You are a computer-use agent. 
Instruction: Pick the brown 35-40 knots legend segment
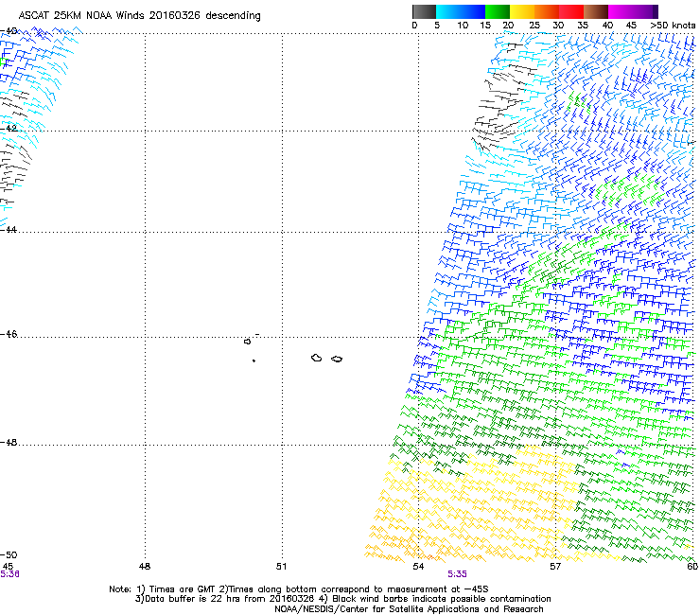click(x=596, y=11)
